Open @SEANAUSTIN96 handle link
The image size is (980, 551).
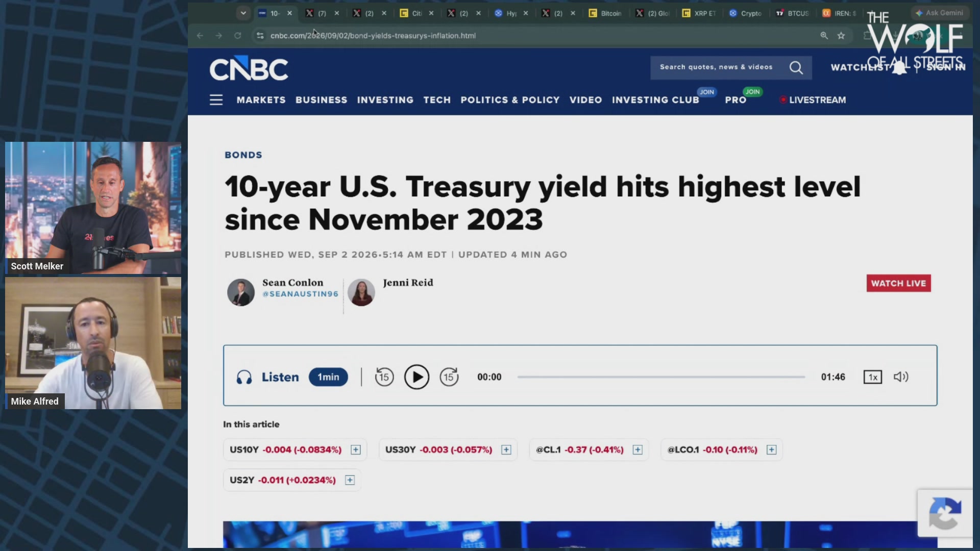click(300, 294)
